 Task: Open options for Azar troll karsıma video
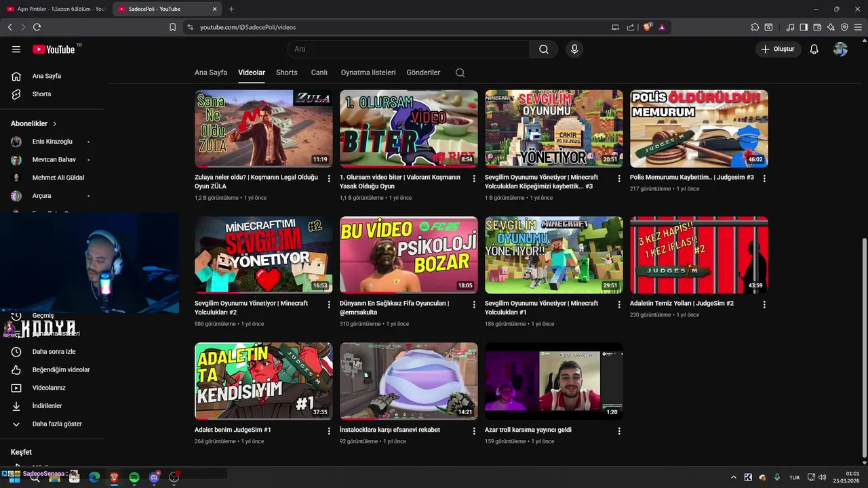click(x=619, y=430)
